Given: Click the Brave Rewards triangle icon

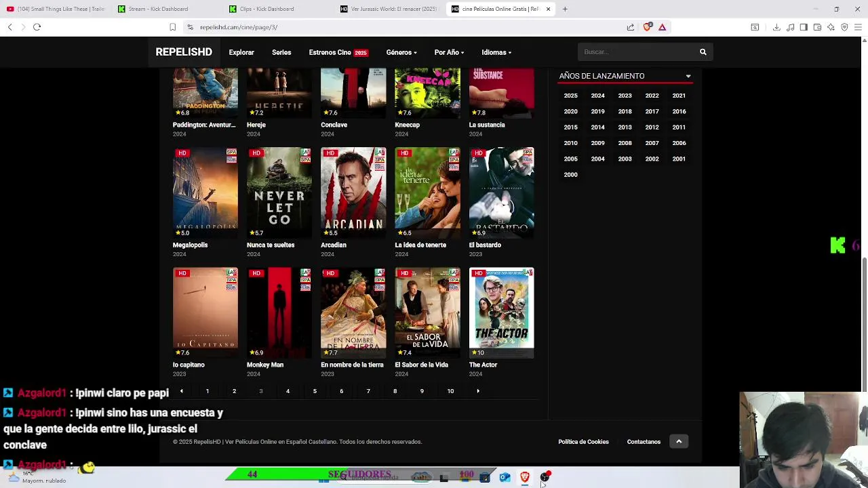Looking at the screenshot, I should pos(663,27).
